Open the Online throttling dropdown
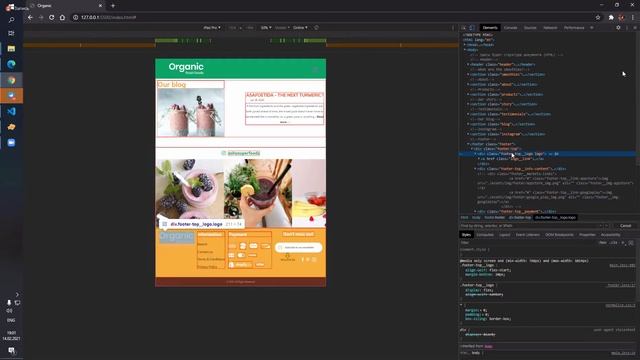Image resolution: width=640 pixels, height=360 pixels. 300,28
